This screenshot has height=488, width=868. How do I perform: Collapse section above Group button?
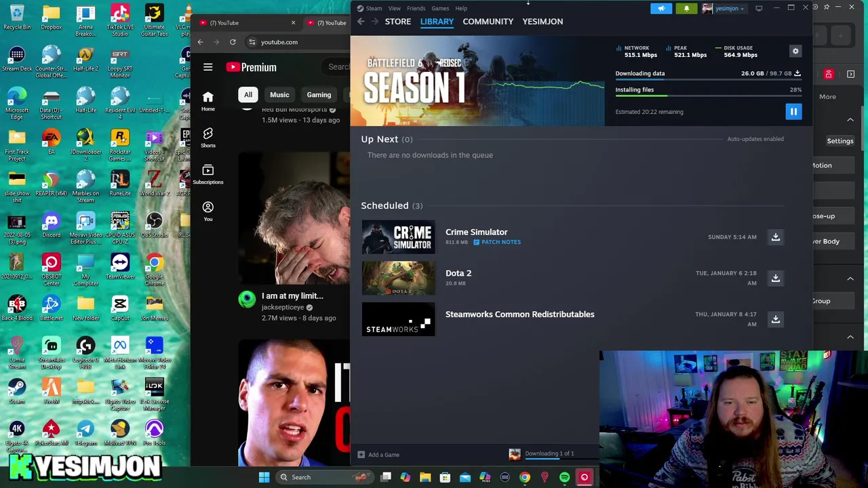click(850, 279)
